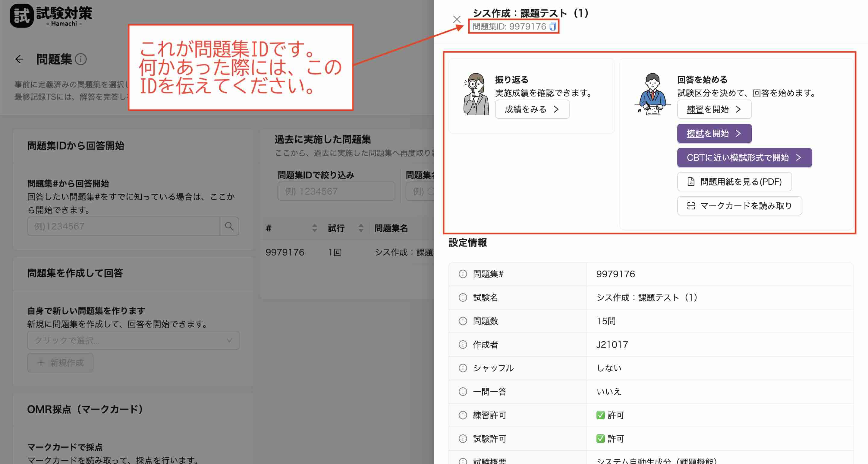Screen dimensions: 868x464
Task: Click the back arrow beside 問題集
Action: (20, 59)
